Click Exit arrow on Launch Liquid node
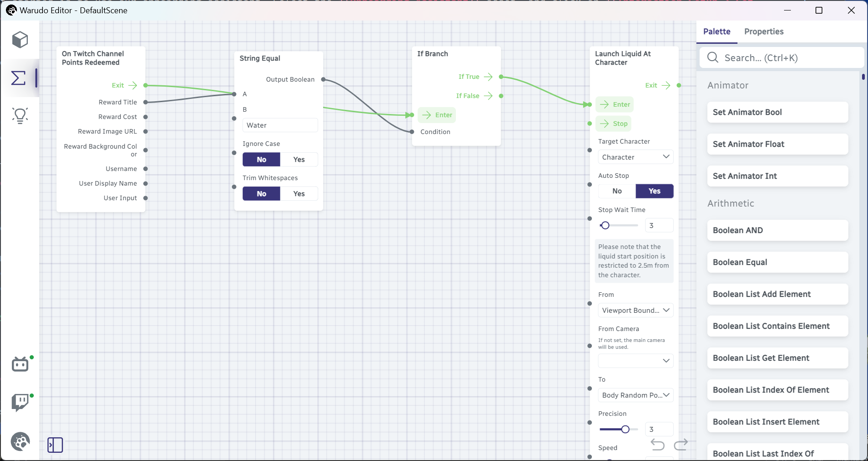The width and height of the screenshot is (868, 461). [666, 85]
